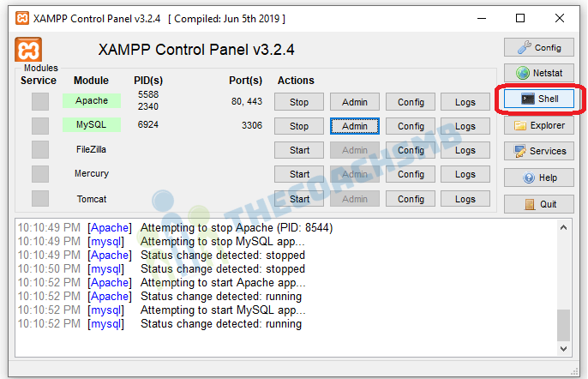Start the Tomcat module
This screenshot has width=588, height=379.
click(299, 199)
